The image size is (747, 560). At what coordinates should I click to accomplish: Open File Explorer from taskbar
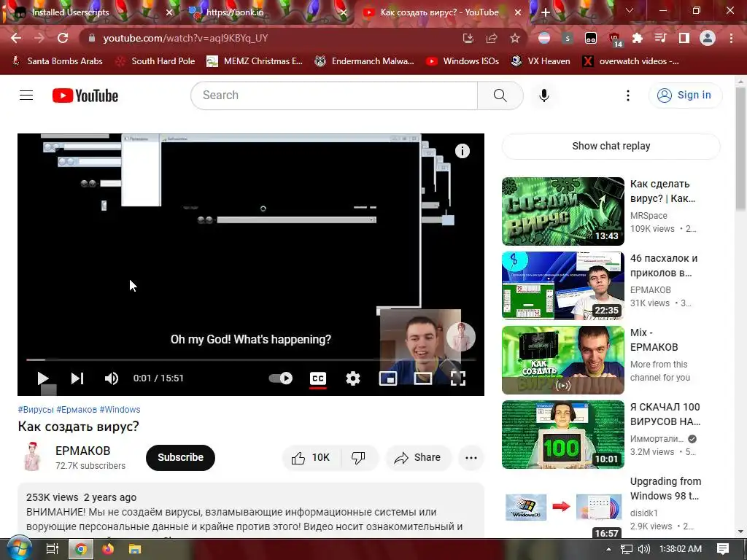coord(135,549)
